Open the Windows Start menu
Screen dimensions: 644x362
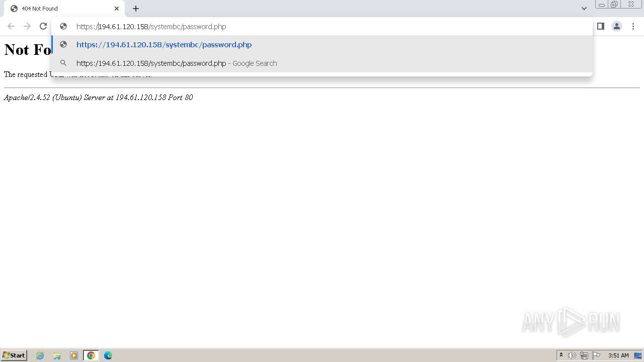pyautogui.click(x=14, y=355)
